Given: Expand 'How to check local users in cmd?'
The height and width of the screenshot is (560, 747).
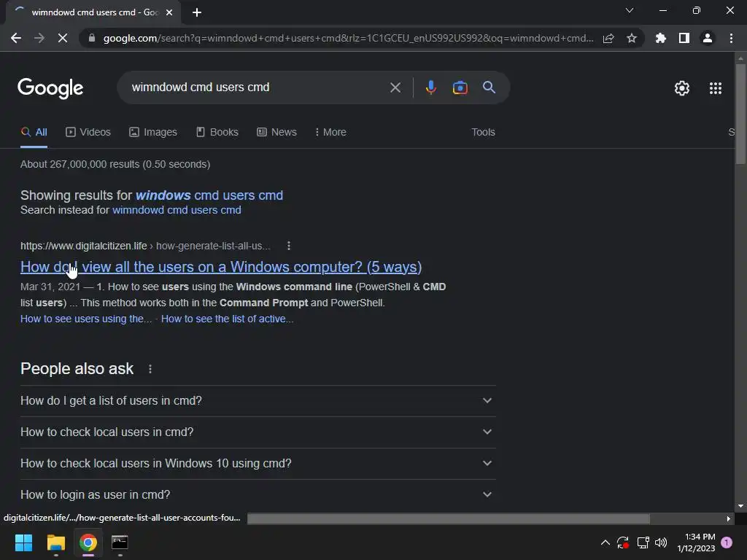Looking at the screenshot, I should tap(258, 432).
